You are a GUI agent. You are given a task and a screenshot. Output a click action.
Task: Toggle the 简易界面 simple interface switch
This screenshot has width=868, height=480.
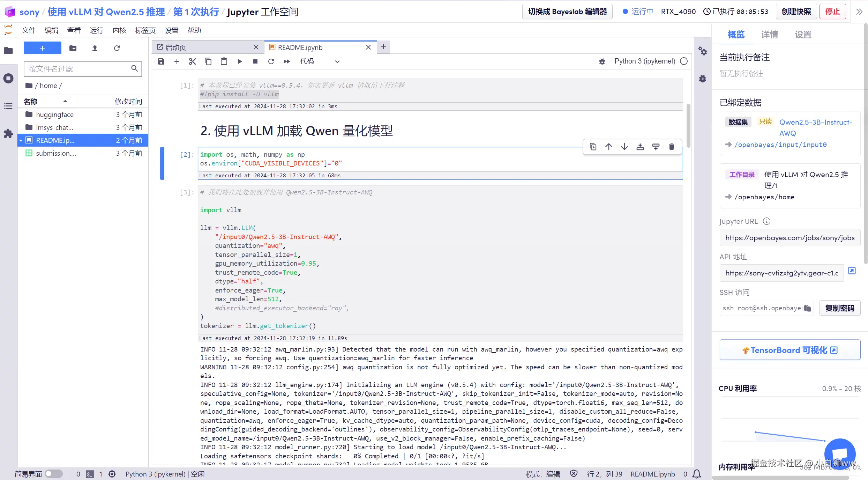click(53, 474)
